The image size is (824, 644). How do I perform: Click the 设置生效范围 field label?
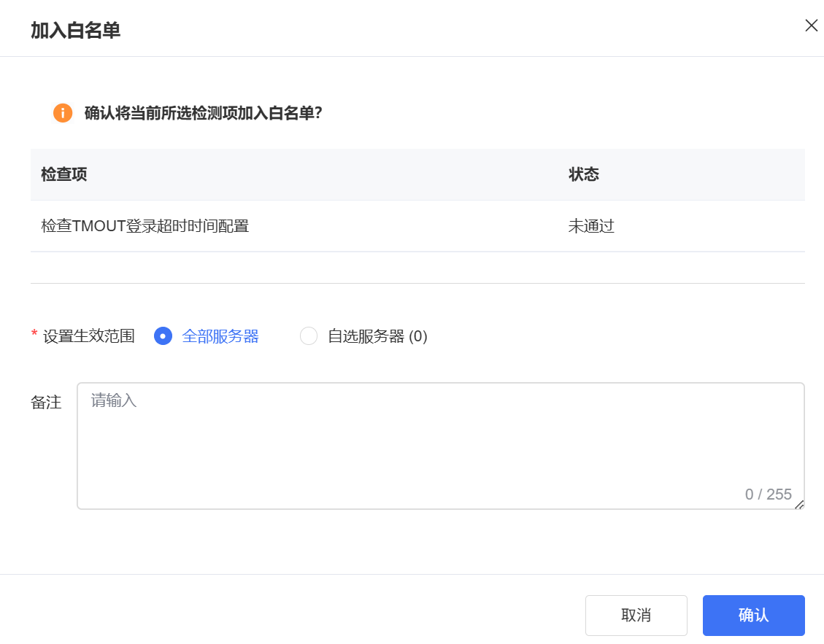point(89,336)
